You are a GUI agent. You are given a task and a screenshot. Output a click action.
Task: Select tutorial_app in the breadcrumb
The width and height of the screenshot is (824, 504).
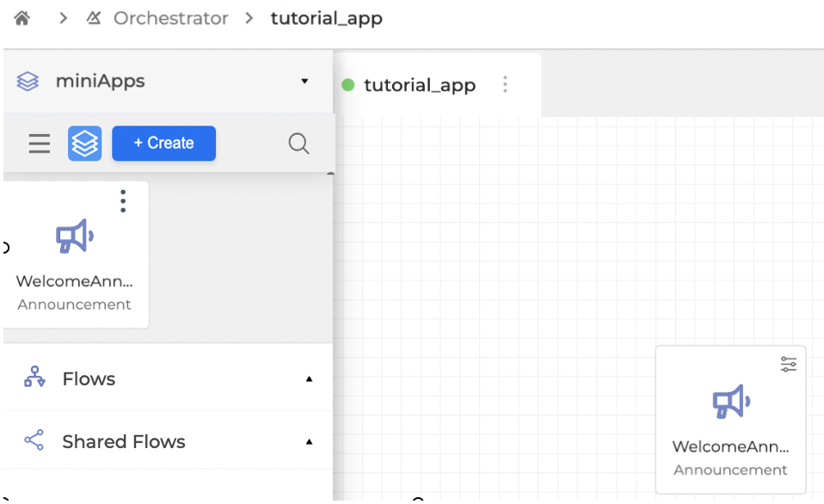326,18
